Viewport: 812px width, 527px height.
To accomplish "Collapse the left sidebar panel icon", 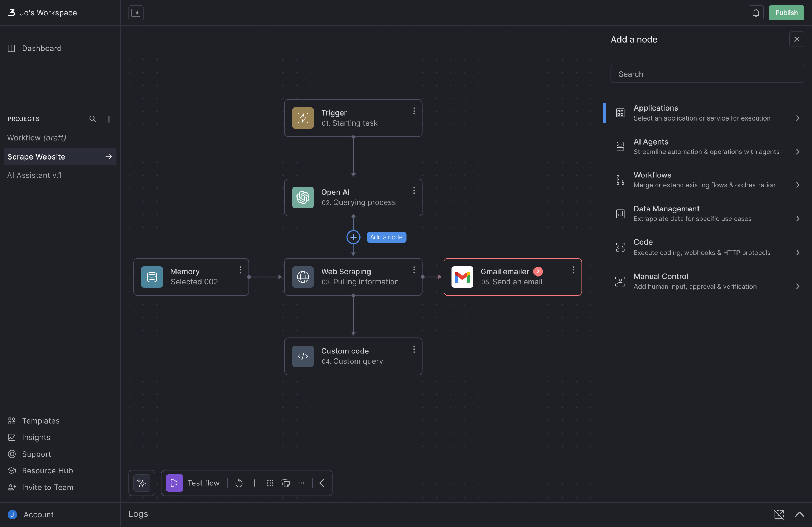I will coord(136,13).
